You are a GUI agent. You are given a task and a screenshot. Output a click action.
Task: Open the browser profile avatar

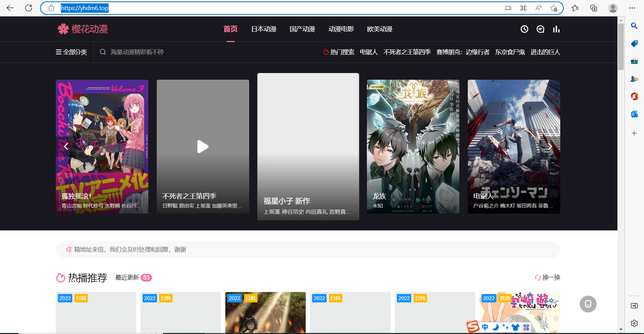(x=613, y=8)
